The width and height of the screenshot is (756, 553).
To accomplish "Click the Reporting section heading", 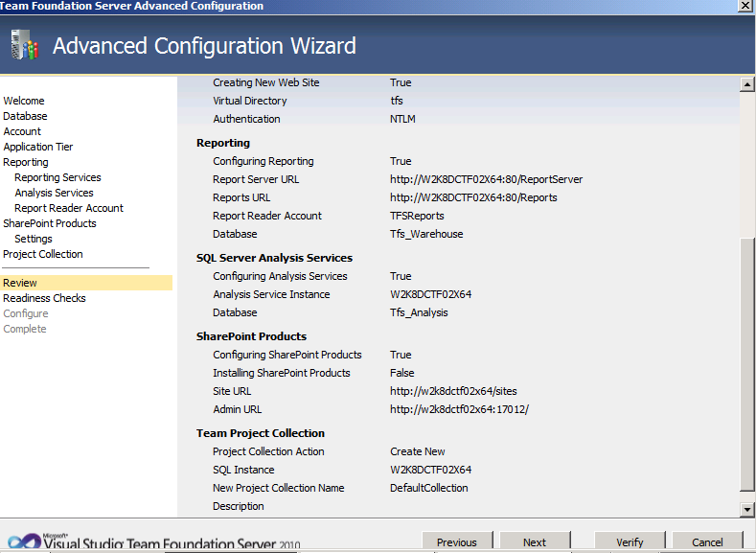I will point(223,143).
